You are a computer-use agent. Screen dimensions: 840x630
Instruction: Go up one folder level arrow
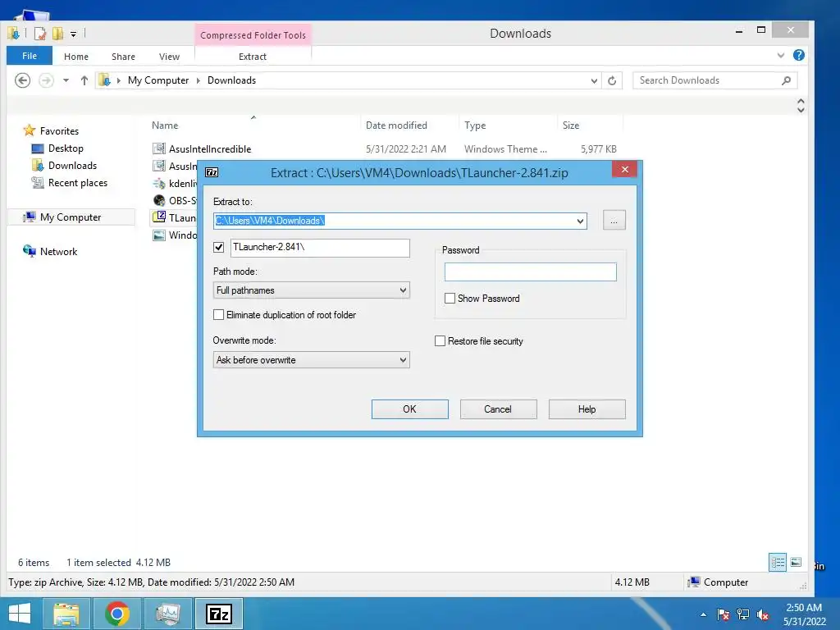point(84,80)
